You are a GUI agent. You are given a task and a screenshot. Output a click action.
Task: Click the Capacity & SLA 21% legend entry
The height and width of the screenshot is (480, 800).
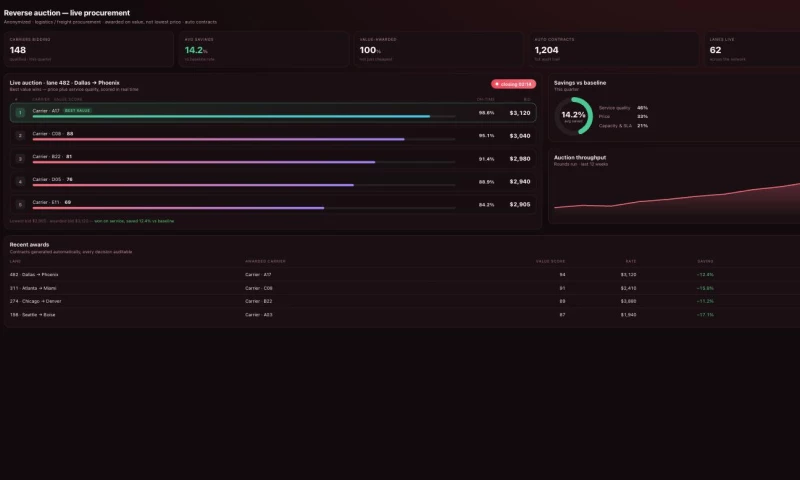click(623, 125)
